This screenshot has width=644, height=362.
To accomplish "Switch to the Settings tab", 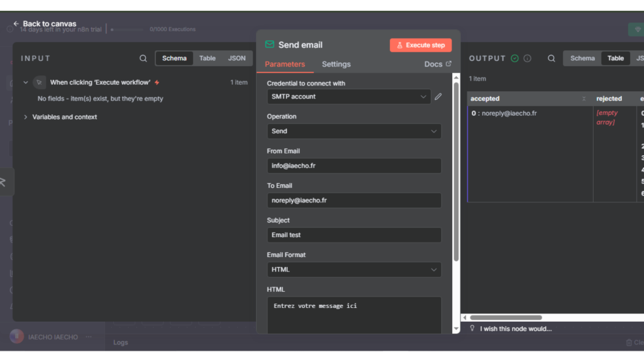I will pos(336,63).
